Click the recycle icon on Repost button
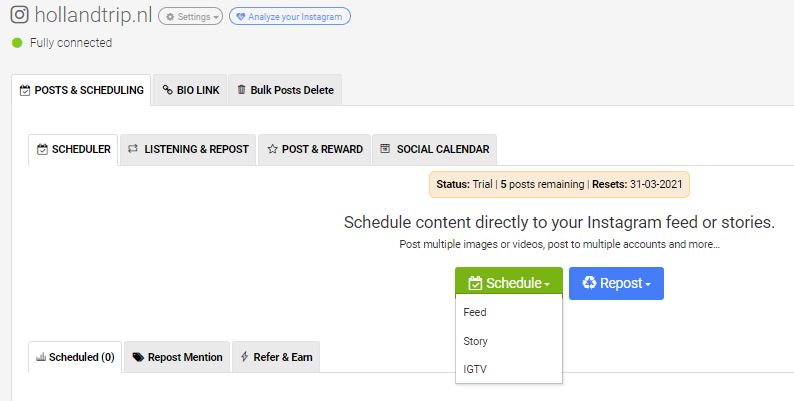Image resolution: width=794 pixels, height=401 pixels. coord(589,283)
